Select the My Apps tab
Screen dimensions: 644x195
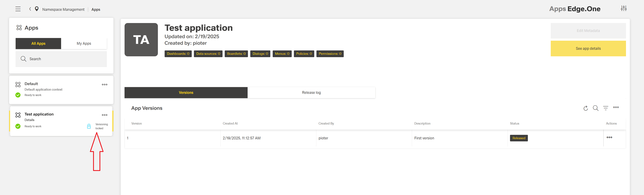click(x=84, y=43)
